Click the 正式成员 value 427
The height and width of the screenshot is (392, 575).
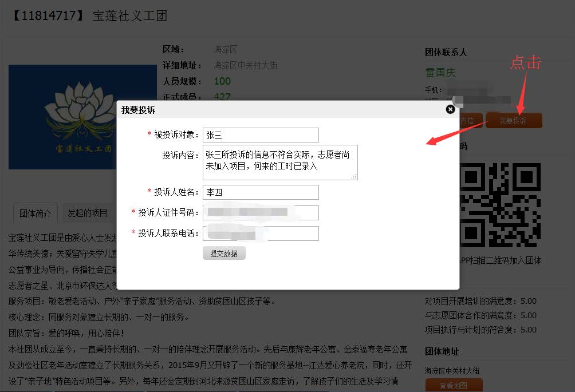pos(222,97)
